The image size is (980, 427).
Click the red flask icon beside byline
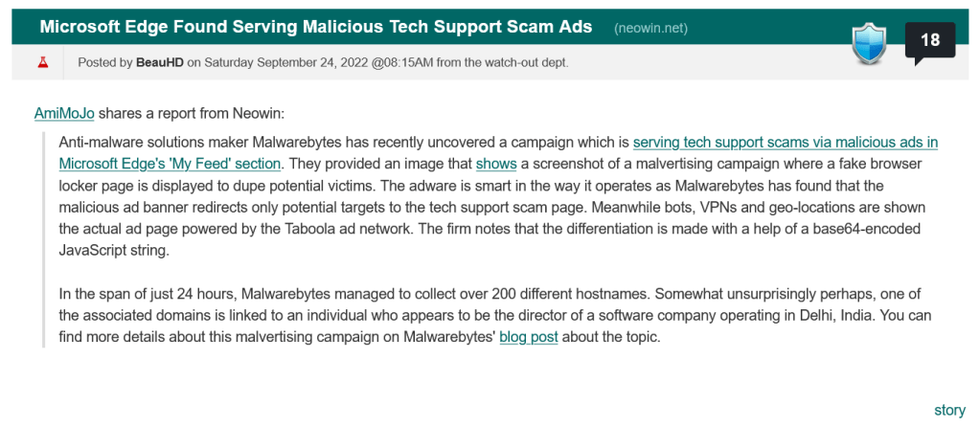pos(42,62)
